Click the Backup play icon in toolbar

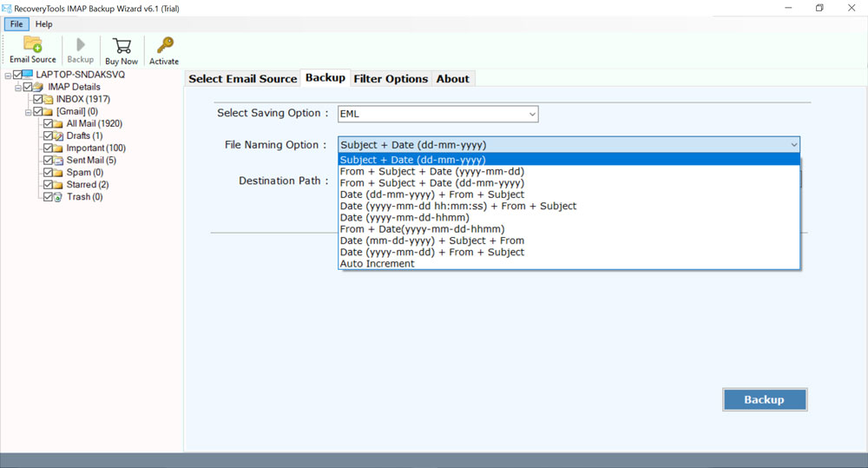[80, 44]
